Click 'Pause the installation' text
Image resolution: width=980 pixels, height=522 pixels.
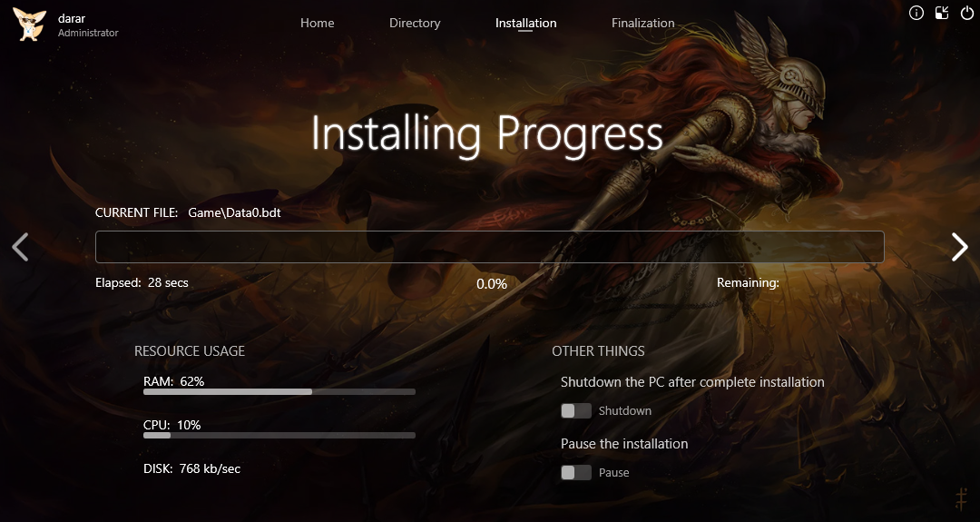pyautogui.click(x=624, y=444)
